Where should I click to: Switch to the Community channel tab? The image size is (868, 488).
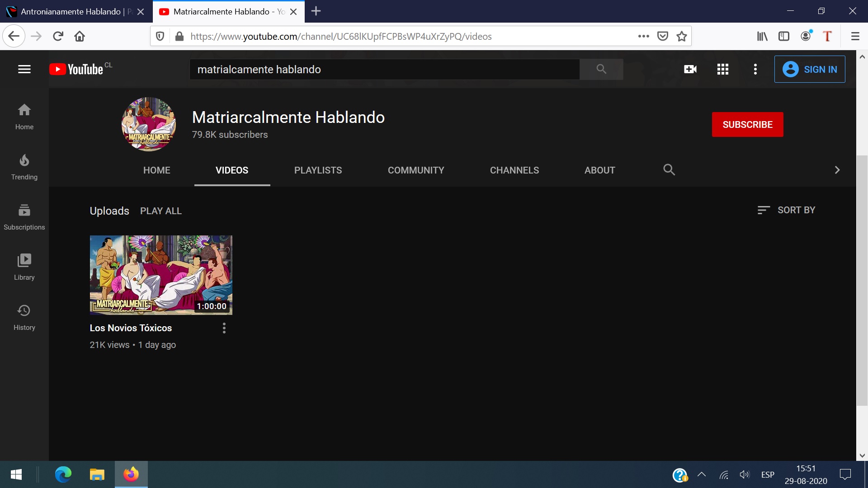[x=416, y=170]
